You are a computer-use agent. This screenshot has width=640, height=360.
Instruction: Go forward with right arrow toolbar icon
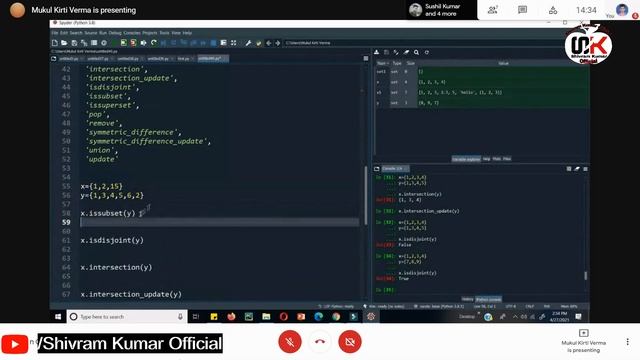278,43
